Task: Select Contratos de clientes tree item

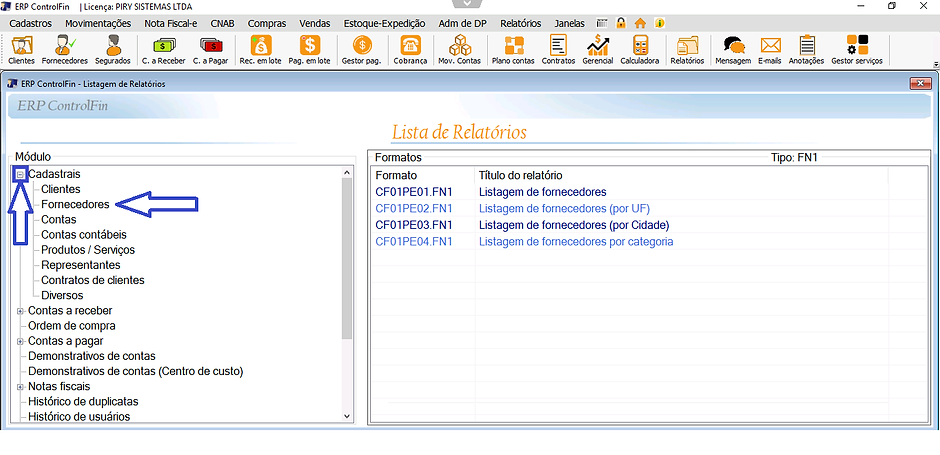Action: pos(93,281)
